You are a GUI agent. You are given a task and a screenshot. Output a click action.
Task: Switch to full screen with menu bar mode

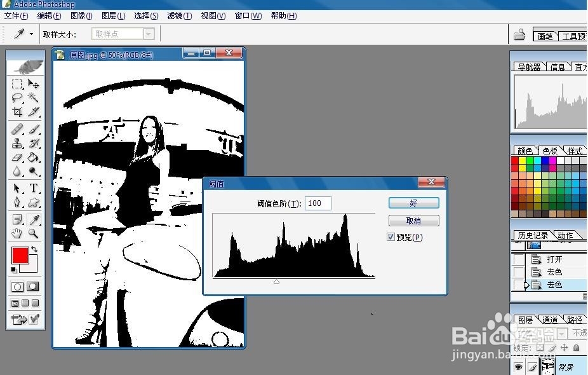click(x=25, y=303)
